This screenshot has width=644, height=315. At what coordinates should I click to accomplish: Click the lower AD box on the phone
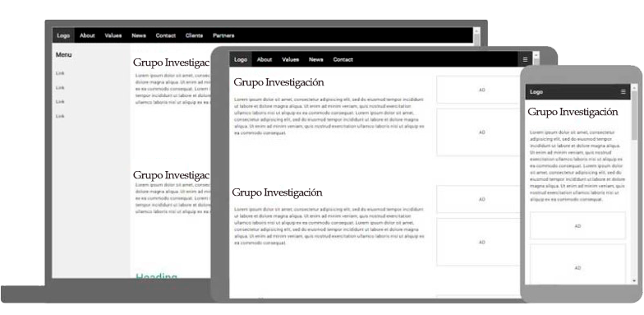[577, 264]
